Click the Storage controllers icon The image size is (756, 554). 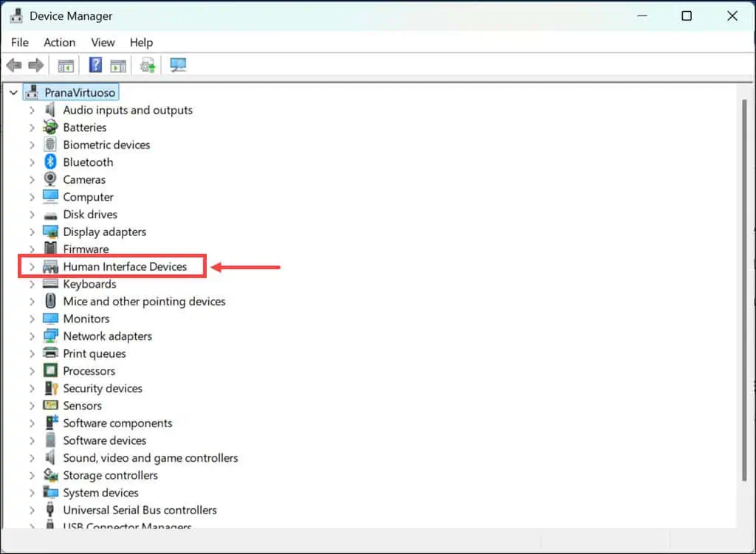50,475
